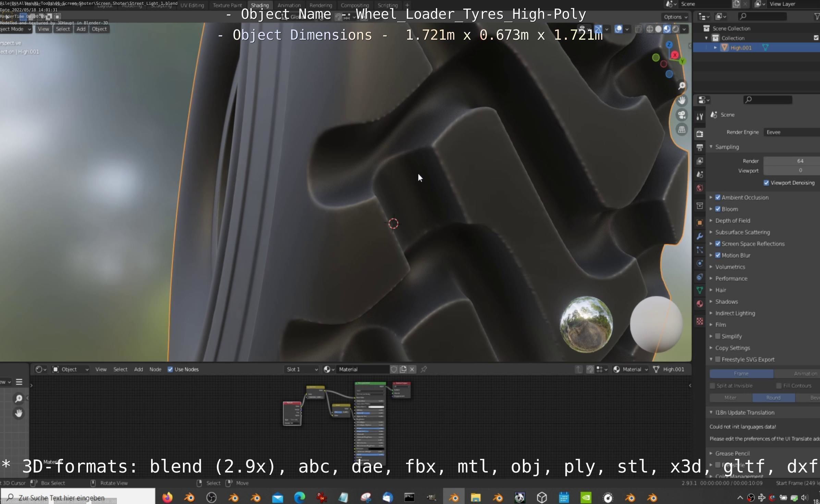Toggle camera view icon
Image resolution: width=820 pixels, height=504 pixels.
682,115
